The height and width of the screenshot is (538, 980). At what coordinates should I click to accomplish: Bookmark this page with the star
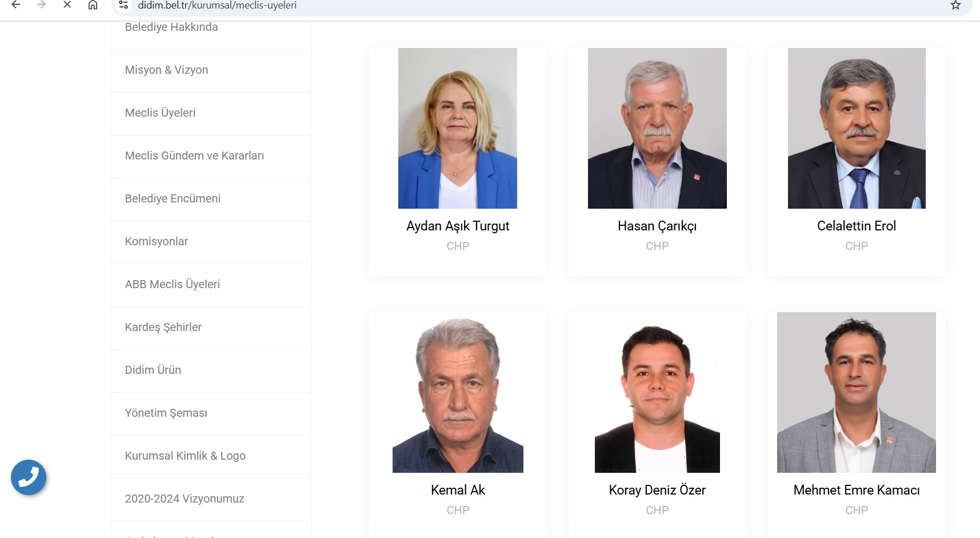pos(954,5)
